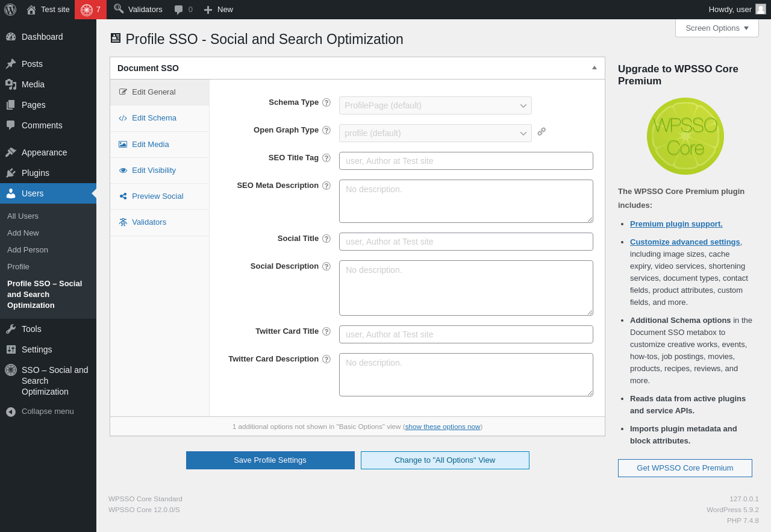771x532 pixels.
Task: Switch to Edit Media tab
Action: (x=160, y=145)
